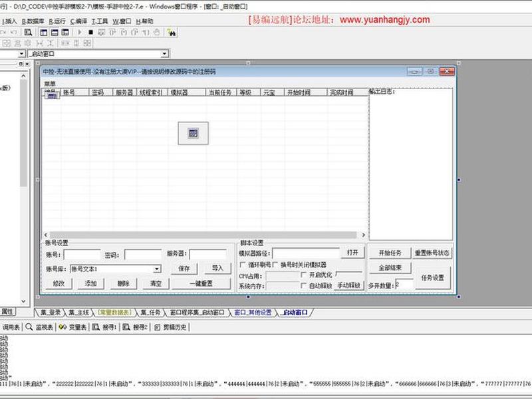Screen dimensions: 532x399
Task: Open the 监视表 watch panel
Action: click(40, 327)
